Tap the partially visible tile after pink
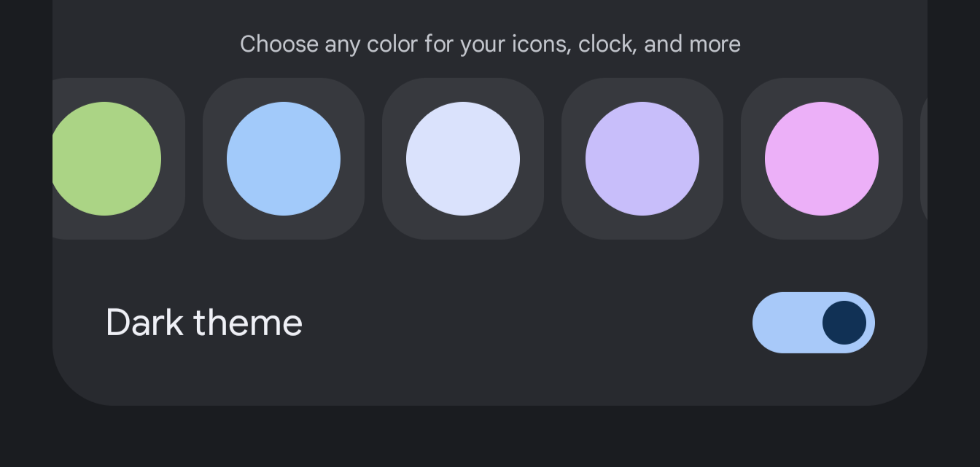This screenshot has height=467, width=980. pyautogui.click(x=924, y=159)
